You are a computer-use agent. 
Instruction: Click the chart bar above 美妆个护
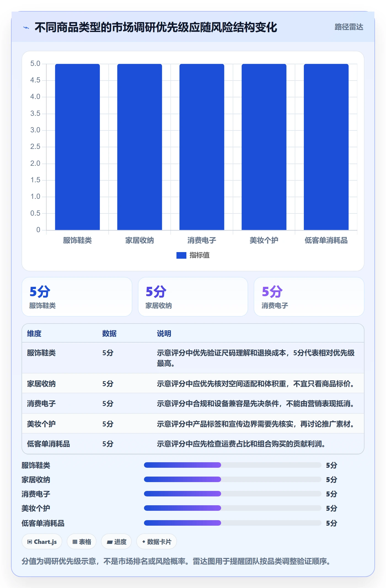click(264, 147)
